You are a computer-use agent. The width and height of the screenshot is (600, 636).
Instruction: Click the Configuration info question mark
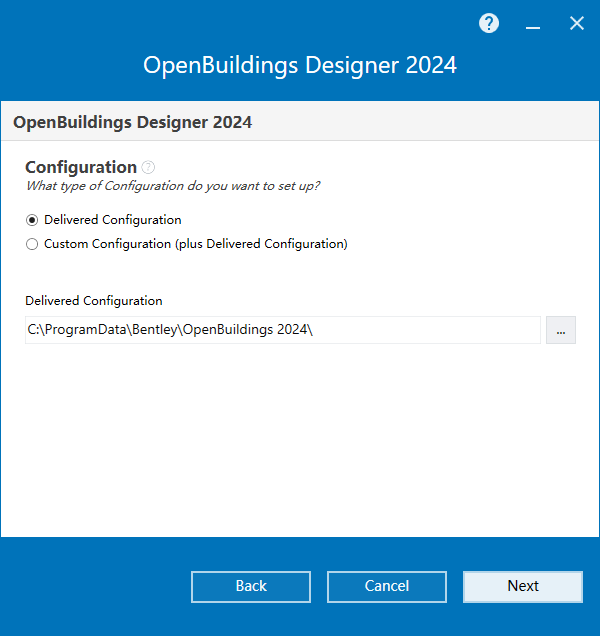coord(148,167)
